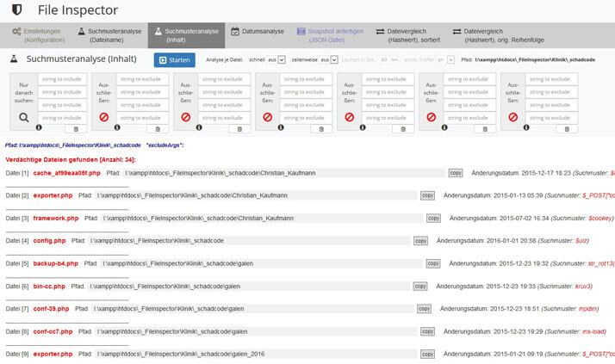
Task: Click trash icon in second exclude group
Action: [x=239, y=129]
